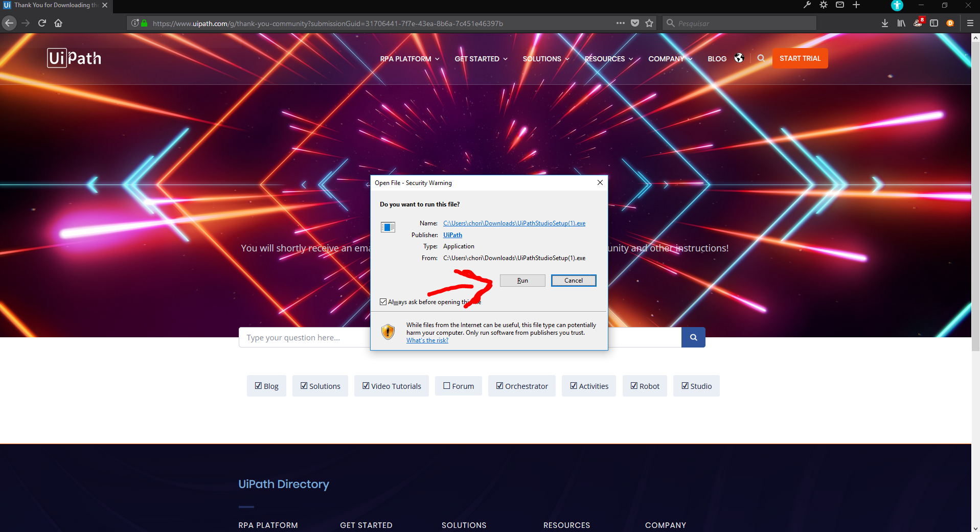Open the UiPathStudioSetup(1).exe file path link
This screenshot has height=532, width=980.
(514, 223)
